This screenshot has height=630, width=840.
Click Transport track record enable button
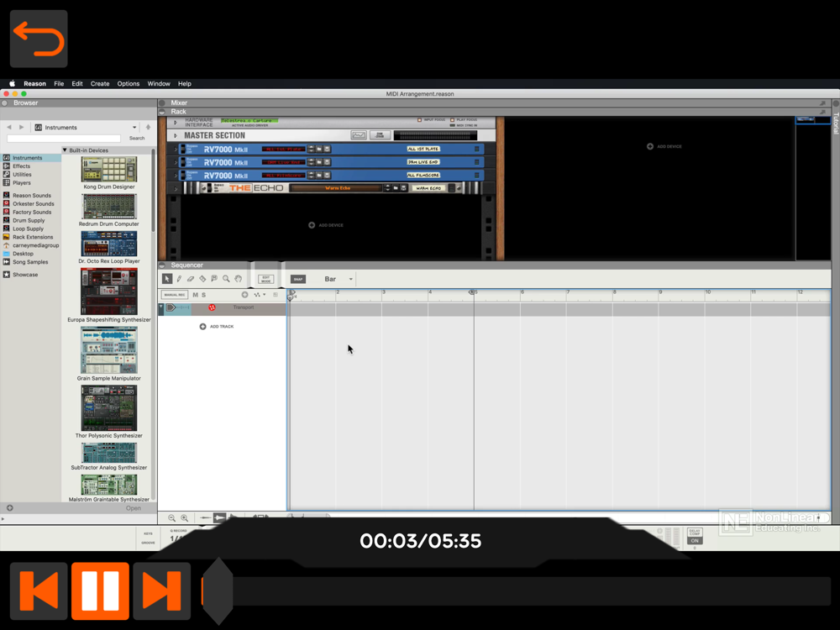coord(212,307)
